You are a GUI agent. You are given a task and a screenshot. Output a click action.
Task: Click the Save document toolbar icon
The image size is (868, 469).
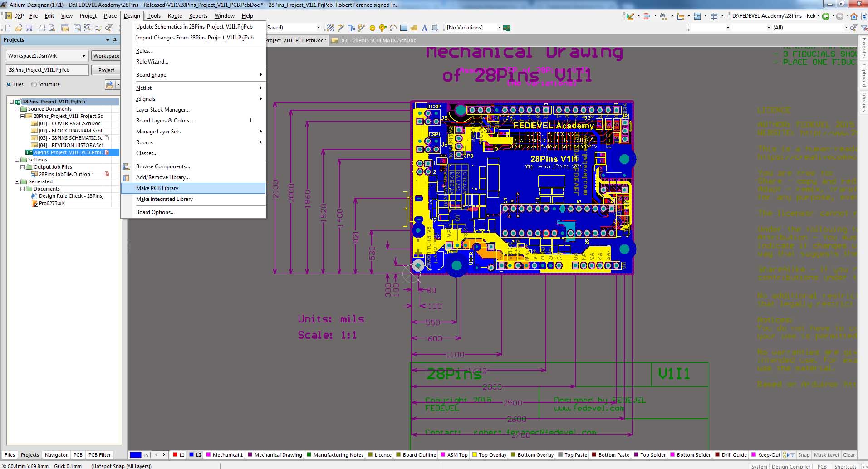coord(29,28)
